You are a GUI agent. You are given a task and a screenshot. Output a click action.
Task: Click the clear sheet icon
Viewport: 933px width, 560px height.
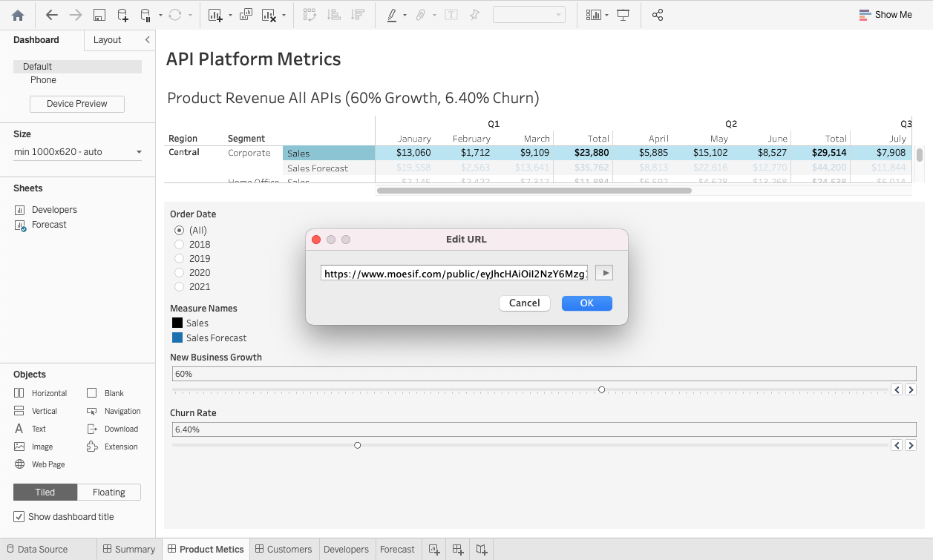pos(269,15)
